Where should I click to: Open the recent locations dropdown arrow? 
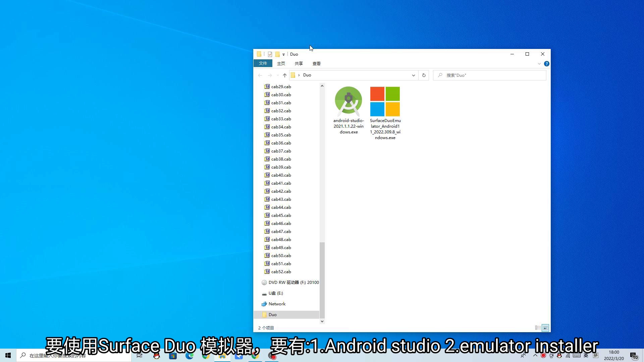point(278,75)
